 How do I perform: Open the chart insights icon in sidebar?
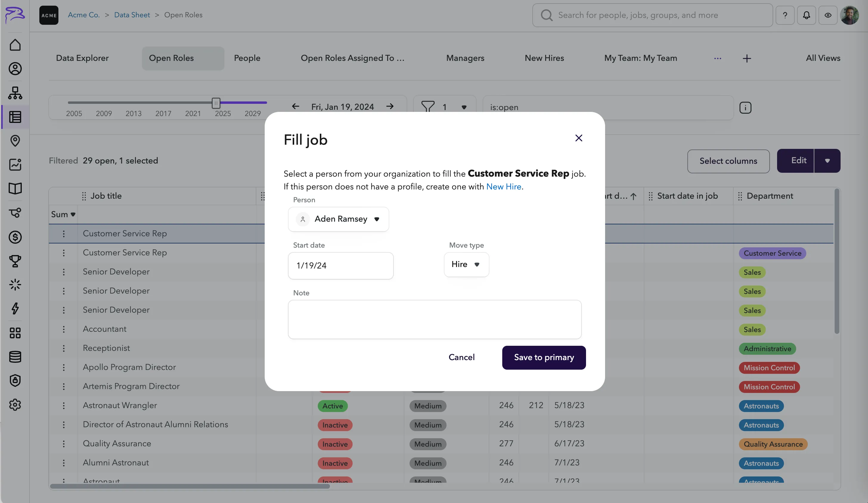click(15, 164)
